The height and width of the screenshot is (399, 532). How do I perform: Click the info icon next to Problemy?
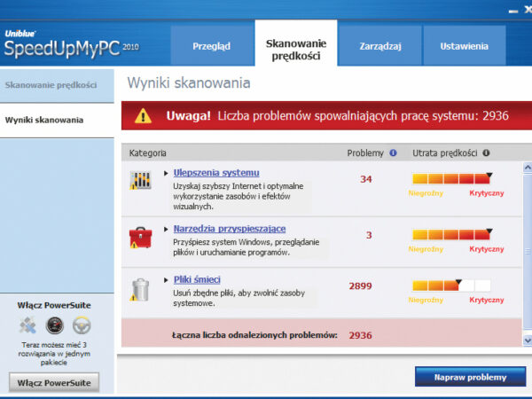coord(393,153)
